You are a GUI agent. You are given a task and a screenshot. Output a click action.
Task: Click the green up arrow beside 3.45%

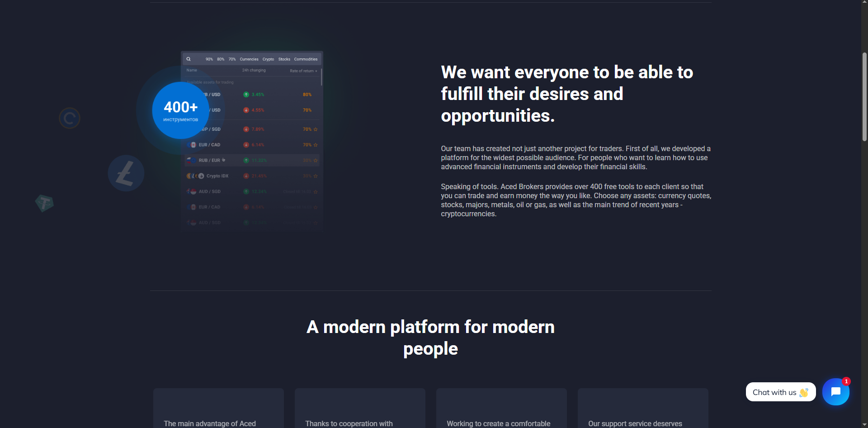[x=246, y=95]
